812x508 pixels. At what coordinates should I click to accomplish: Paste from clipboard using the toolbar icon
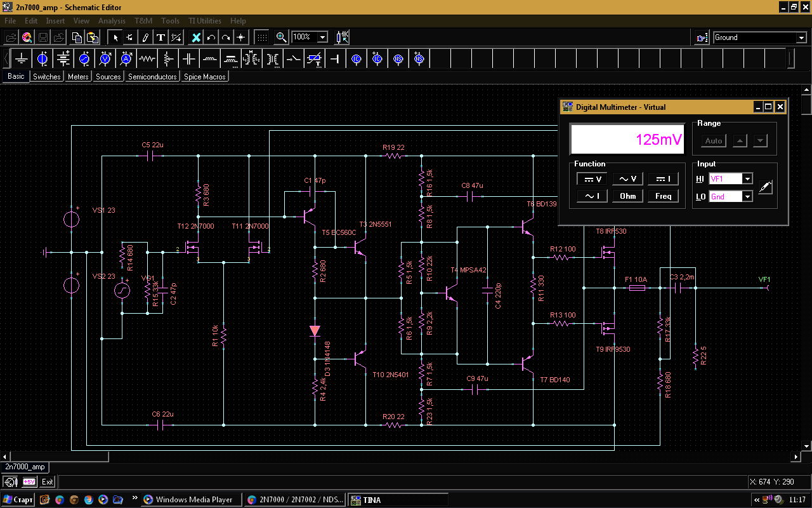click(x=93, y=37)
